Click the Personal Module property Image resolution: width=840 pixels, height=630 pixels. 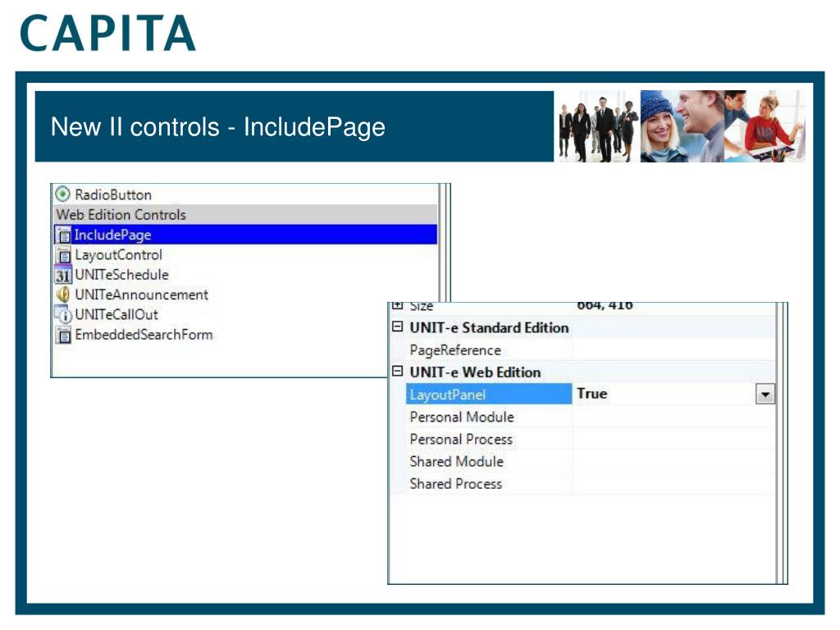point(462,417)
